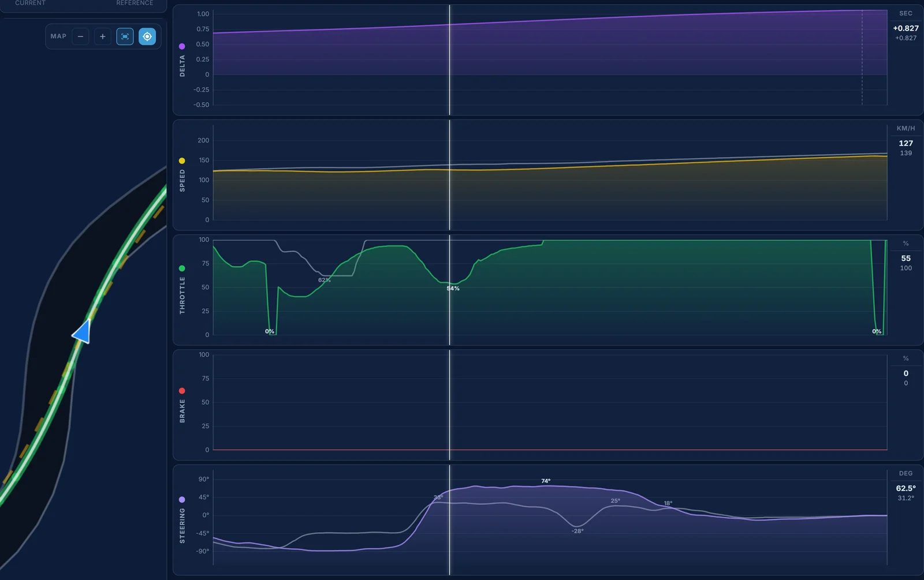This screenshot has height=580, width=924.
Task: Click the DEG unit label
Action: tap(906, 473)
